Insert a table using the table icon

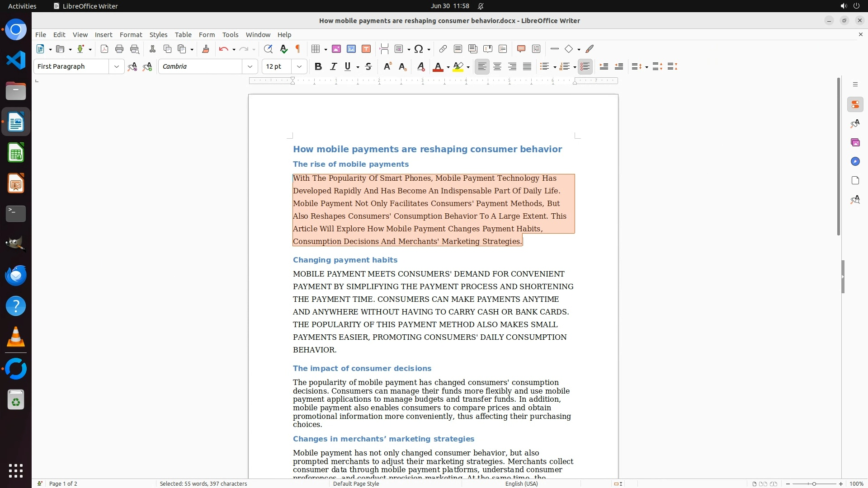pos(316,49)
